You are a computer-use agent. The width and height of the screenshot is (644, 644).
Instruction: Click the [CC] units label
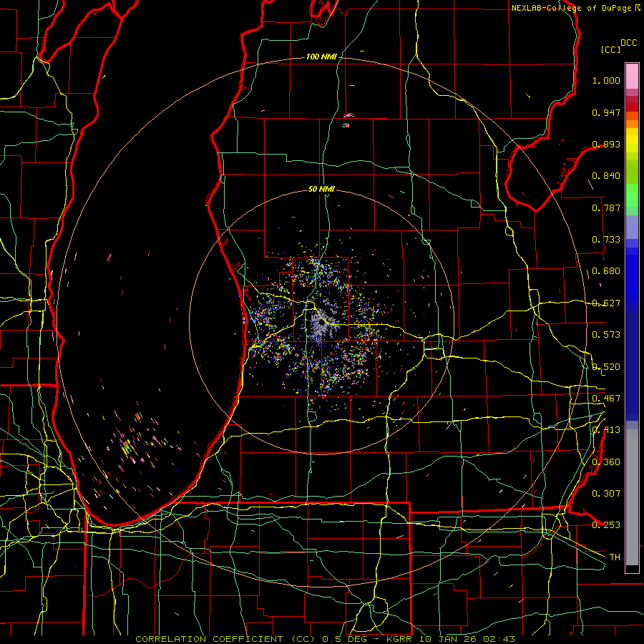(x=610, y=49)
